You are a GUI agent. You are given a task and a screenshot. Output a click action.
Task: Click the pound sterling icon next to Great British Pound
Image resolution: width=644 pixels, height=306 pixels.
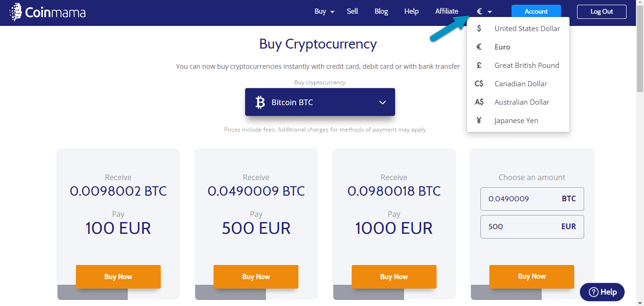coord(479,65)
